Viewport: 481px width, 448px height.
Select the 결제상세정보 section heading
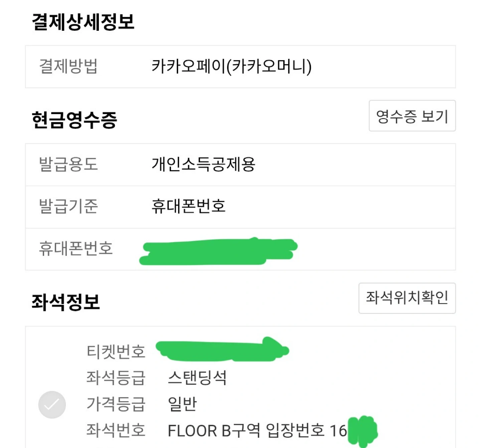coord(83,22)
